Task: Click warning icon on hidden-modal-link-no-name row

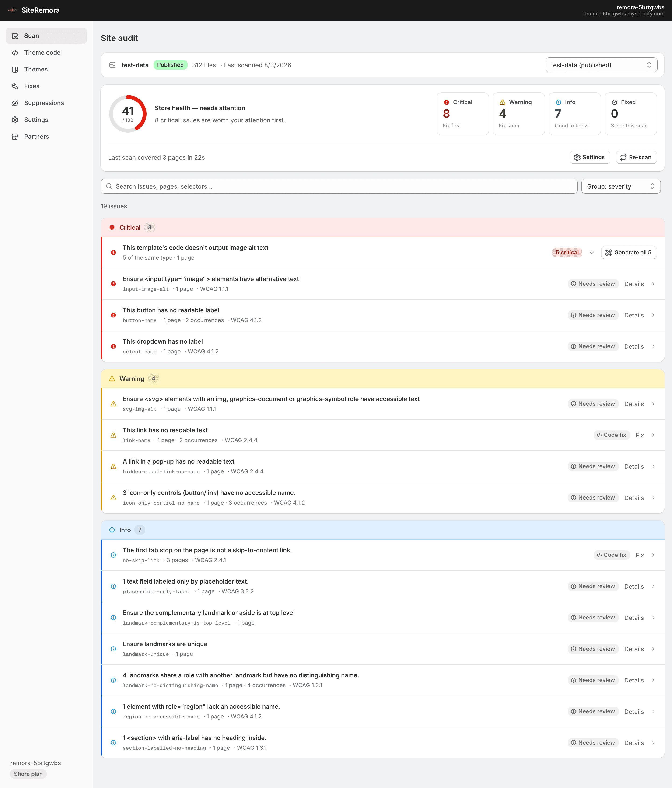Action: click(x=113, y=466)
